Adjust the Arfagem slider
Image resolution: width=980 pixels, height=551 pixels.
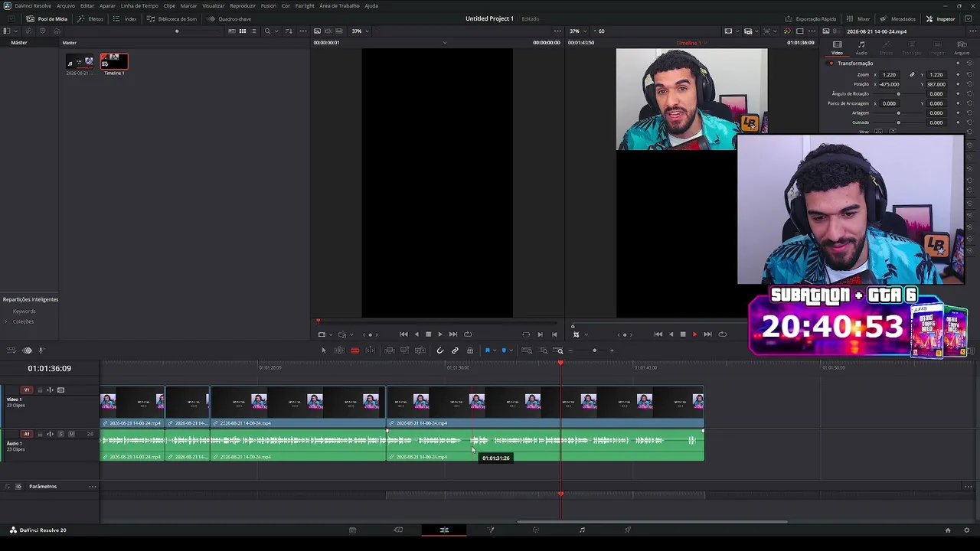pyautogui.click(x=899, y=113)
